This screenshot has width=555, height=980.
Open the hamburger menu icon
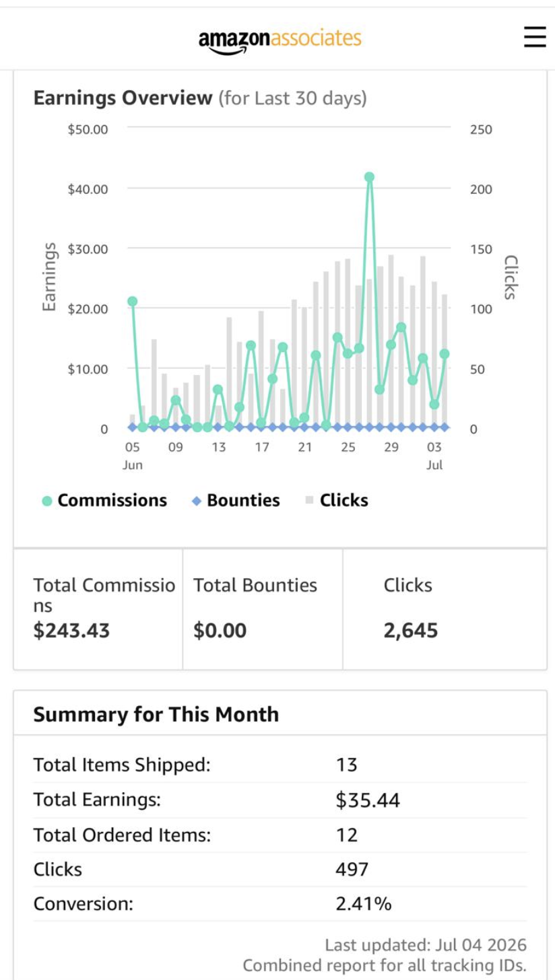tap(535, 37)
